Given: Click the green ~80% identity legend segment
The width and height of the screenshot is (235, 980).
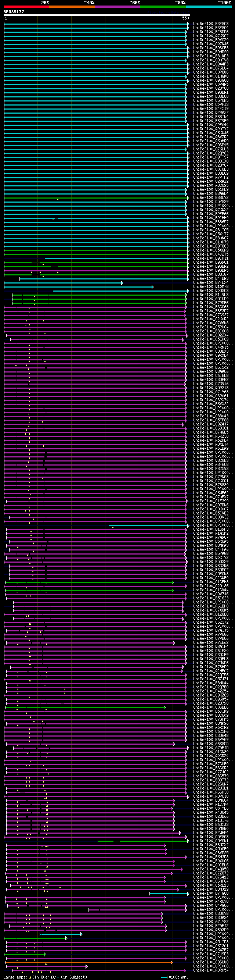Looking at the screenshot, I should tap(163, 7).
